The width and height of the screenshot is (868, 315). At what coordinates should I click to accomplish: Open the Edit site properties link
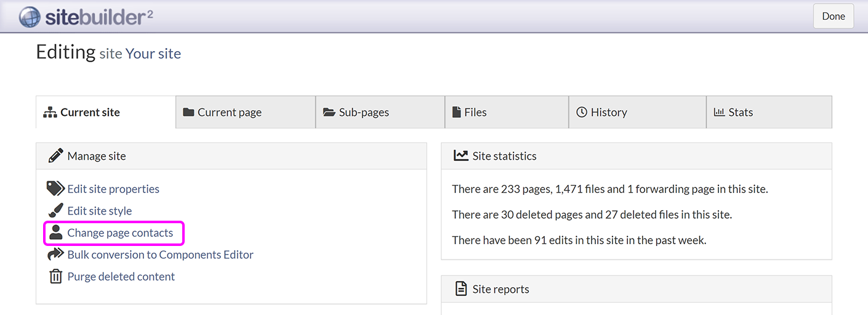113,189
